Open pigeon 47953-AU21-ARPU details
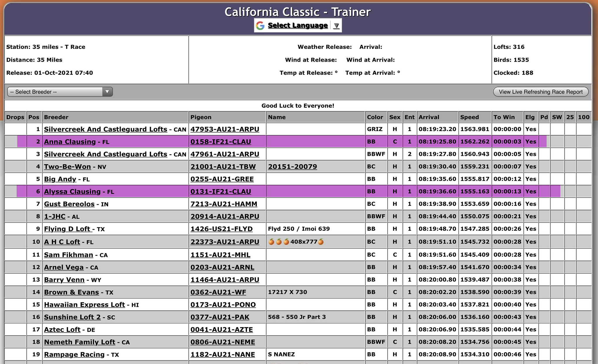Viewport: 598px width, 364px height. click(x=225, y=129)
